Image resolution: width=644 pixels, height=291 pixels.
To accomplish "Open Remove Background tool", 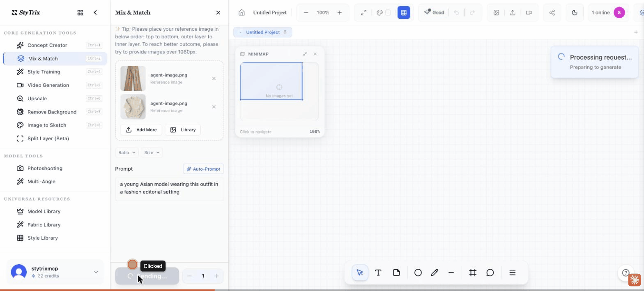I will click(x=55, y=112).
